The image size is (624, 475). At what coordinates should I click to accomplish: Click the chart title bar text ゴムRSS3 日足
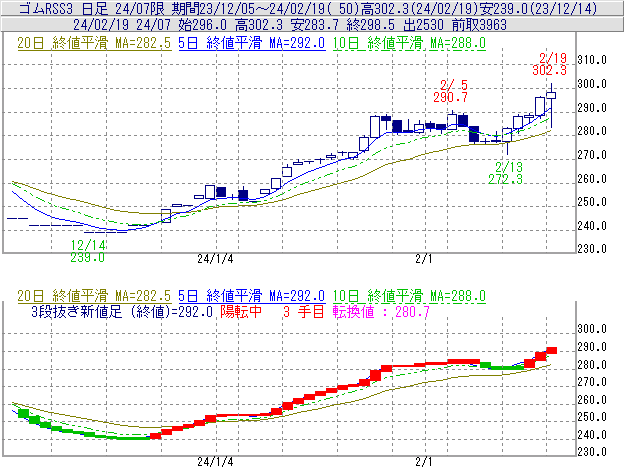click(63, 8)
